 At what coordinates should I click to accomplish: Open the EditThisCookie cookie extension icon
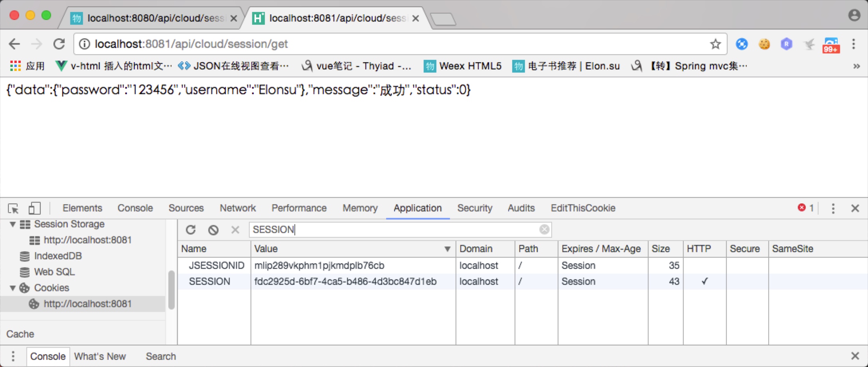764,44
